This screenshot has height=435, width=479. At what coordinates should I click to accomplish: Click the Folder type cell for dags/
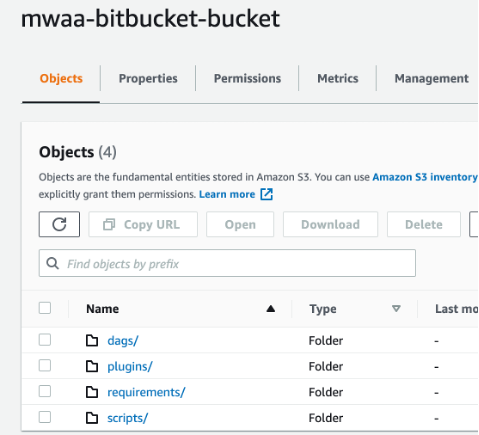pyautogui.click(x=326, y=341)
